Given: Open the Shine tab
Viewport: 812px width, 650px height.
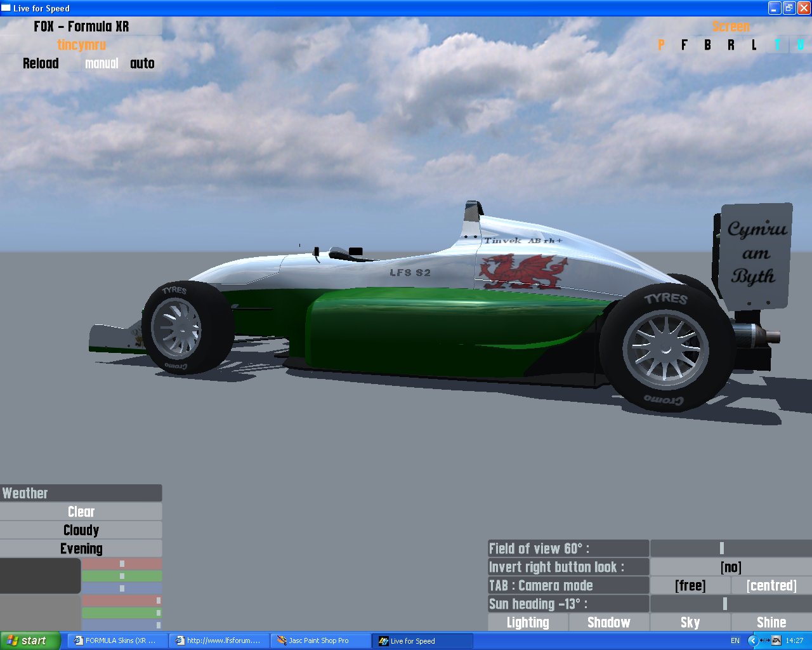Looking at the screenshot, I should [x=771, y=622].
